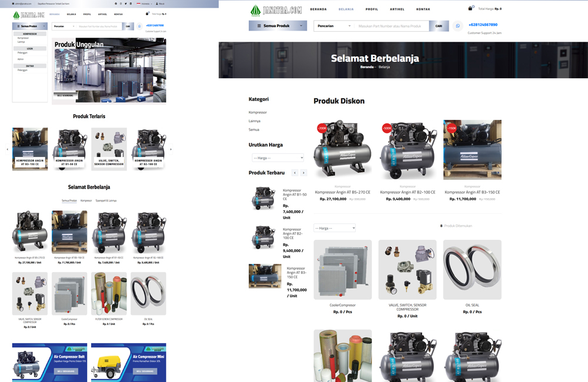Screen dimensions: 588x382
Task: Select BELANJA menu on left page
Action: 71,14
